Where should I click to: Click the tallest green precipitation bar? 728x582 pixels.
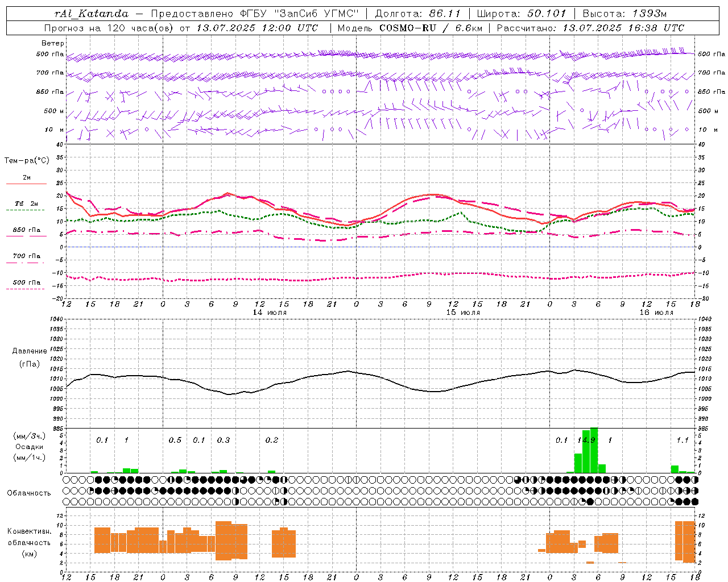tap(594, 450)
